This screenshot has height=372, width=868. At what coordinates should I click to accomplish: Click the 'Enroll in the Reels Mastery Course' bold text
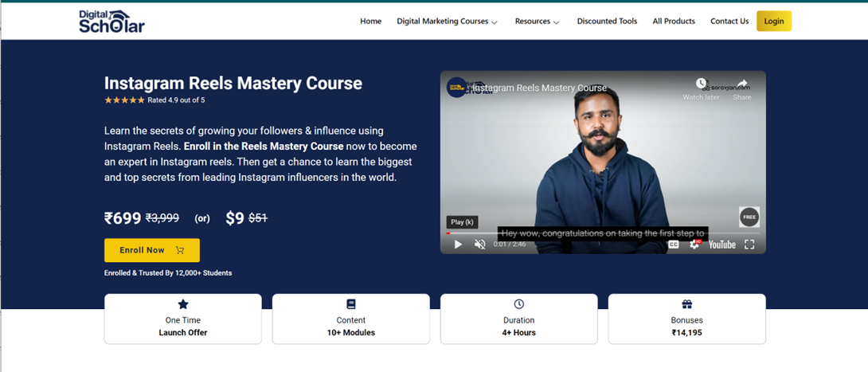tap(264, 147)
